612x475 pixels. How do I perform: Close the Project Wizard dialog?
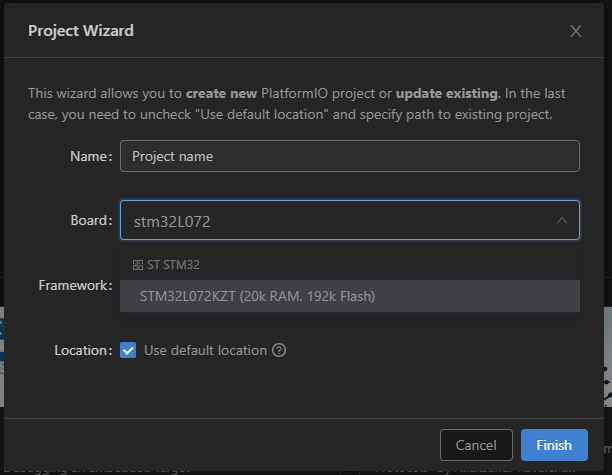point(575,31)
